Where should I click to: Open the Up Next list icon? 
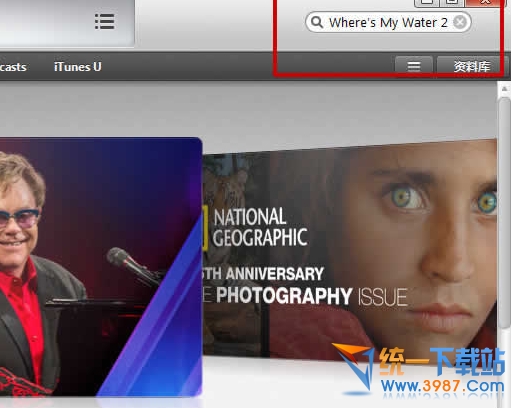[x=105, y=22]
